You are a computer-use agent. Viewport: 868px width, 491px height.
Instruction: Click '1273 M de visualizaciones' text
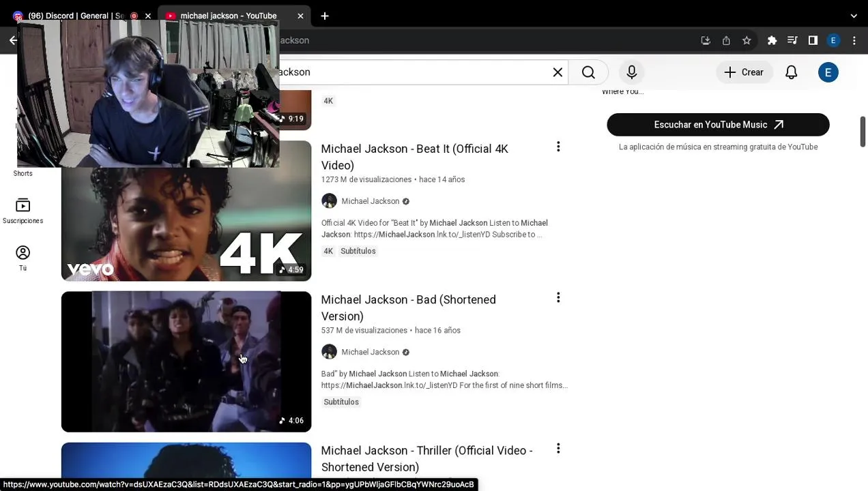[x=366, y=179]
